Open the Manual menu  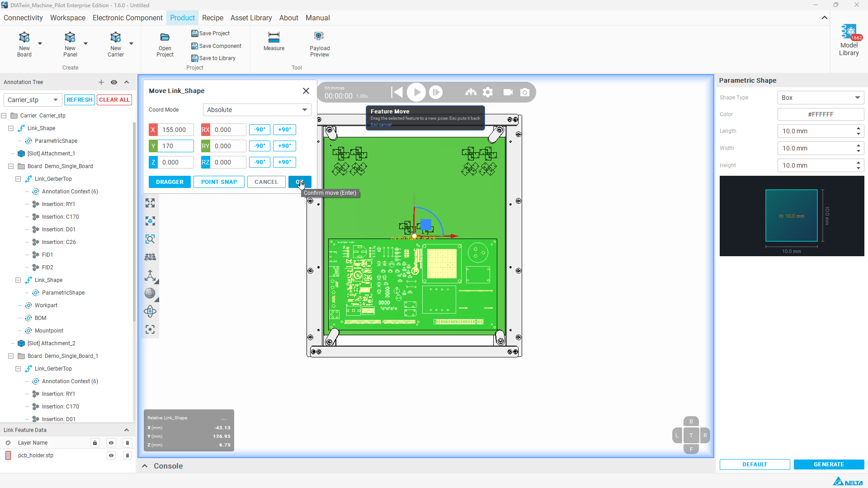point(318,18)
